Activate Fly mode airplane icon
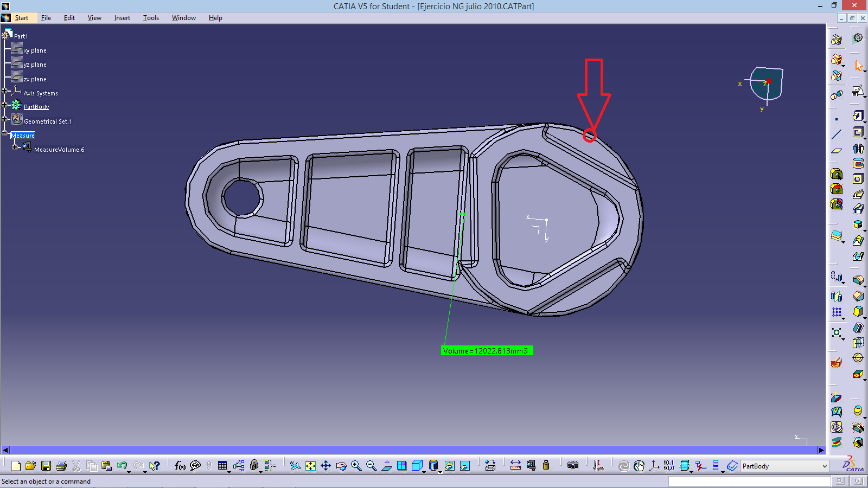 [x=295, y=466]
